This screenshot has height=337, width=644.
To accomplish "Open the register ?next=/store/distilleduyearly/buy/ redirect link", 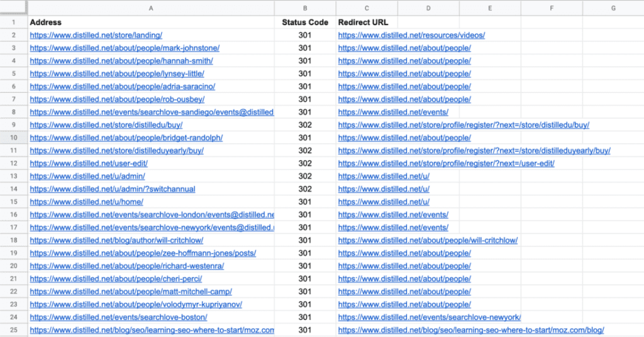I will (x=474, y=150).
